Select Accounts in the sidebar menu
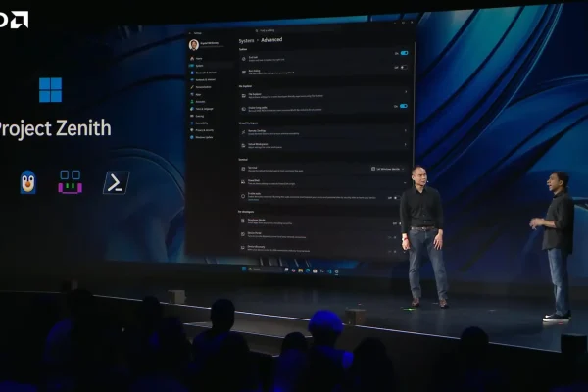Screen dimensions: 588x392 [198, 102]
